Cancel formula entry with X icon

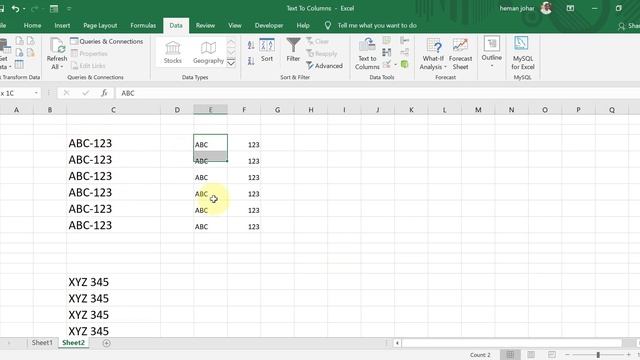[66, 93]
